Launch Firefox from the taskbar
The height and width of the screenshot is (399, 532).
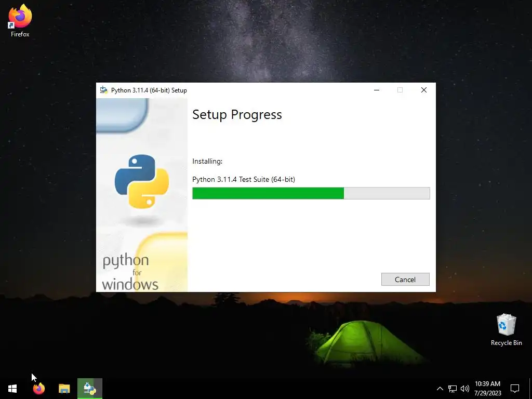coord(38,389)
